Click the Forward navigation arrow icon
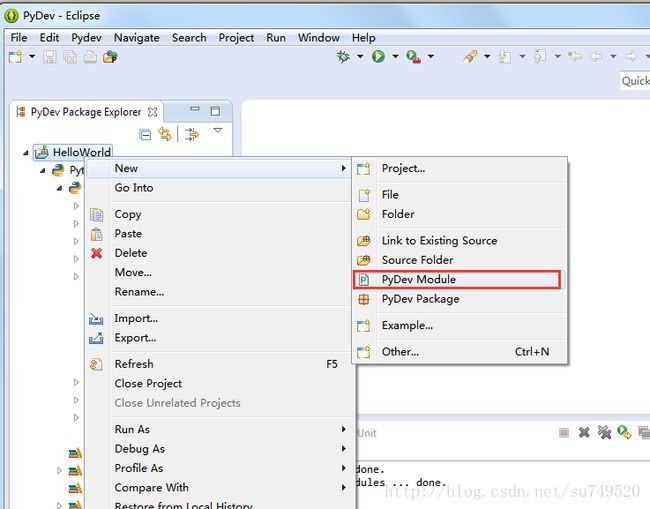 pos(631,56)
